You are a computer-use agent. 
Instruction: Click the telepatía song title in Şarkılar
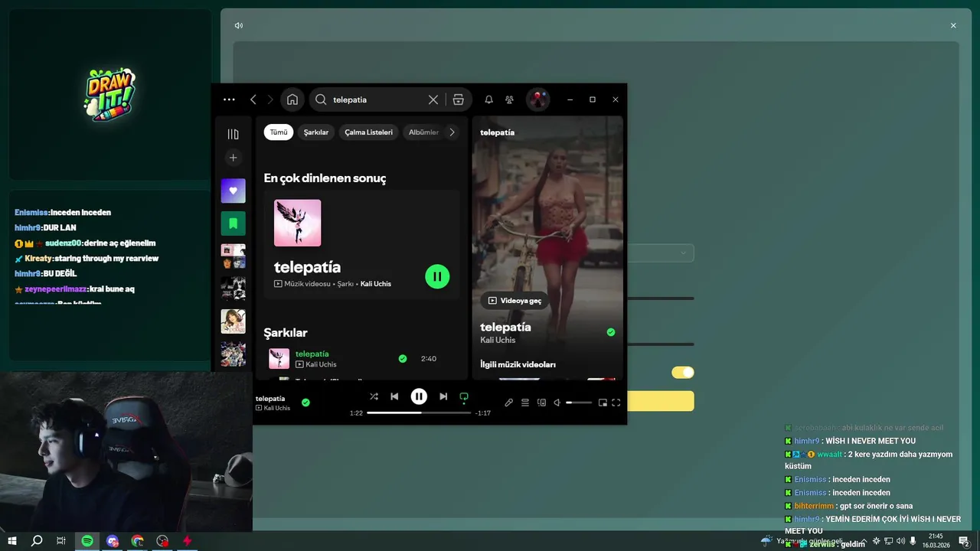coord(312,354)
